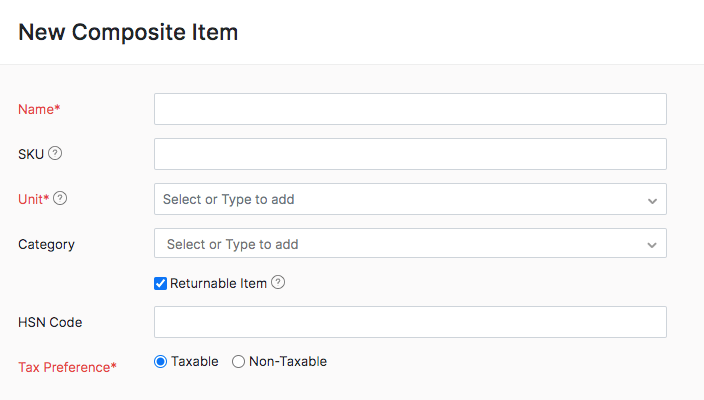Choose the Non-Taxable radio option

(x=238, y=361)
